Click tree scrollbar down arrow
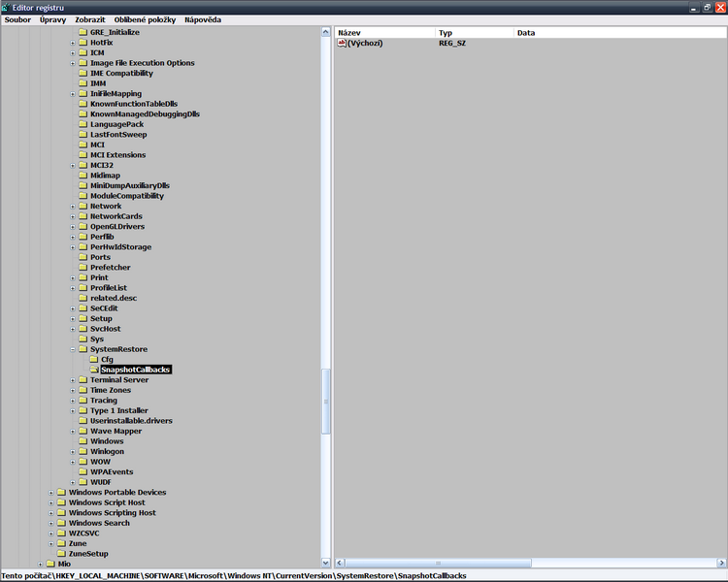728x582 pixels. point(326,563)
